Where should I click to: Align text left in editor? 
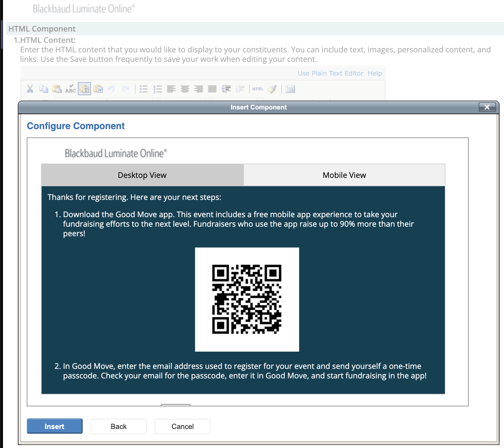[171, 89]
